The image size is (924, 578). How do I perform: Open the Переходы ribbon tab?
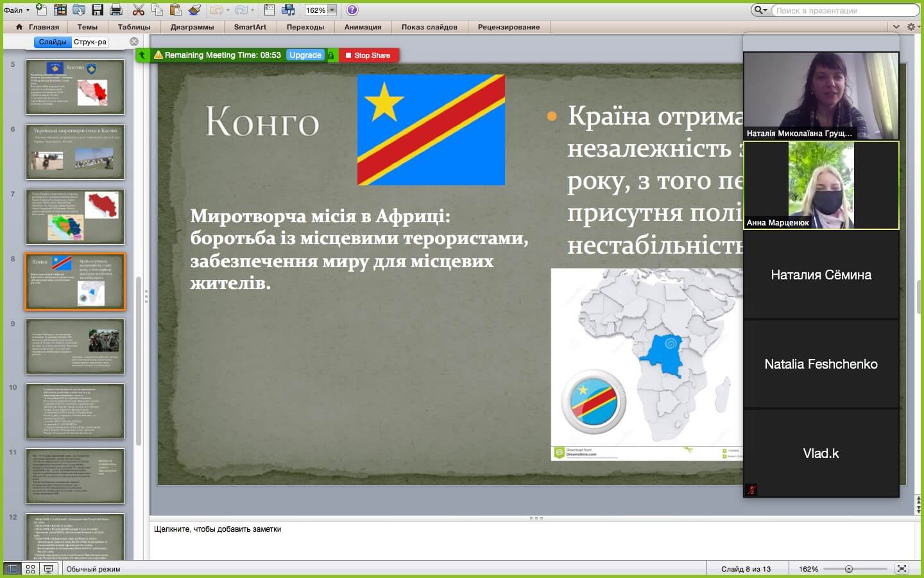305,27
